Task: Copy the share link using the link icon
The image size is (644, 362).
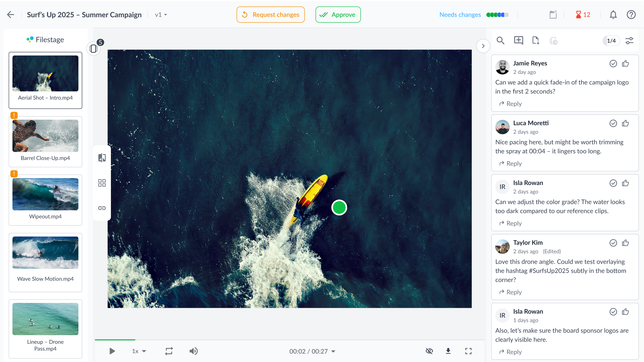Action: (x=102, y=208)
